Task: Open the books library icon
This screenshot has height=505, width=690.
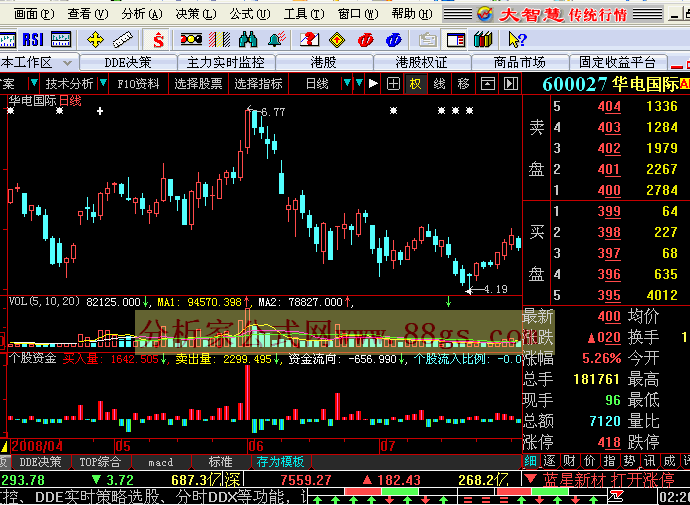Action: coord(483,40)
